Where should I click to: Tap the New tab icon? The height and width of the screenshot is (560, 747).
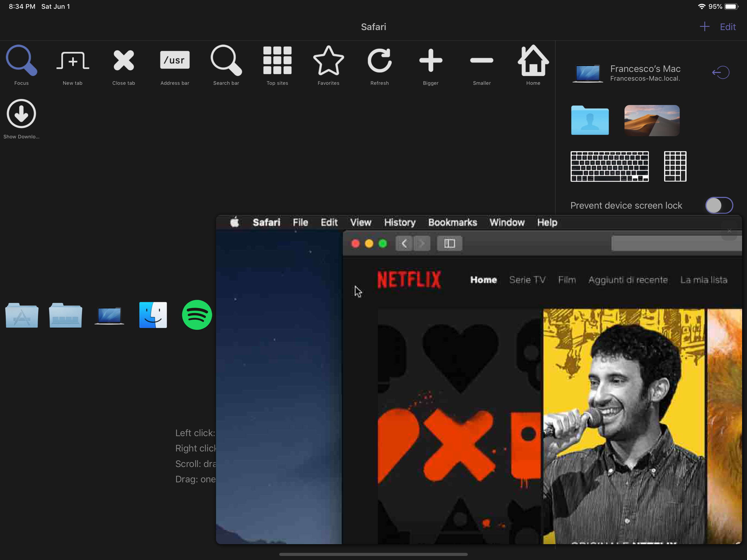coord(73,61)
